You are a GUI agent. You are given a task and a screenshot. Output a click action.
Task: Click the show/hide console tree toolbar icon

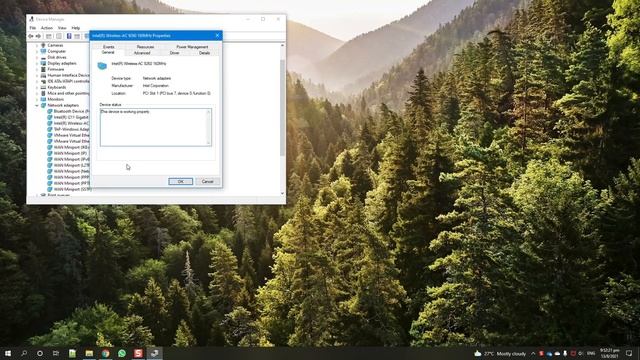coord(49,36)
